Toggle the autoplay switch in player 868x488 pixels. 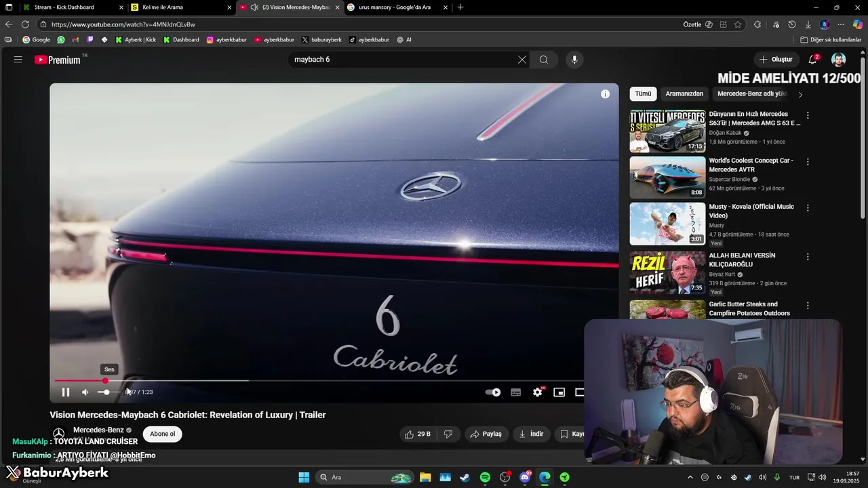click(493, 392)
